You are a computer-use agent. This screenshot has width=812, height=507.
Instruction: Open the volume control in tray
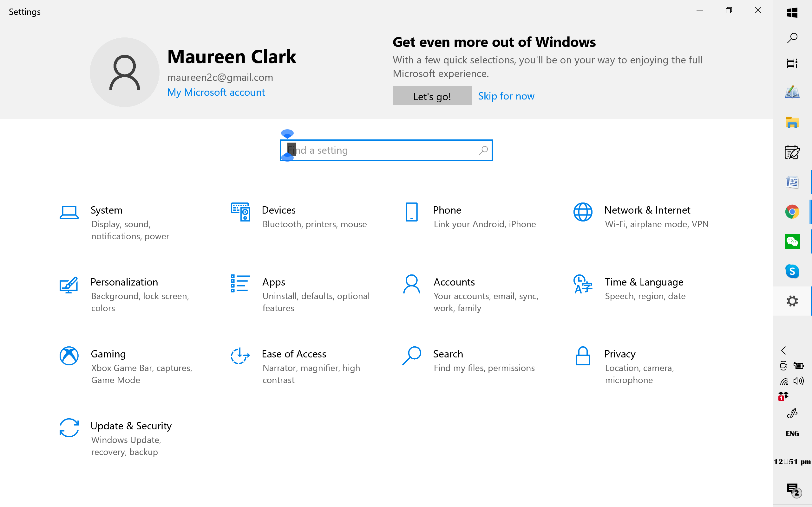pos(799,381)
